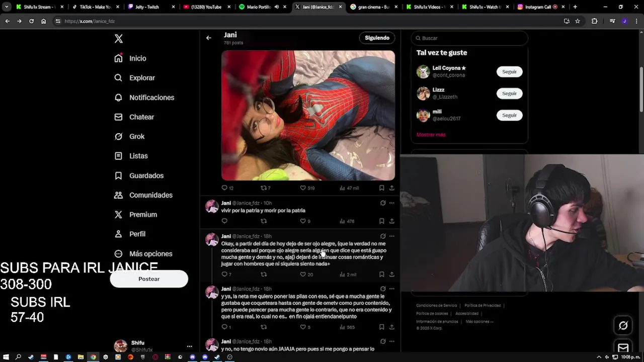
Task: Expand Más opciones menu
Action: [x=143, y=254]
